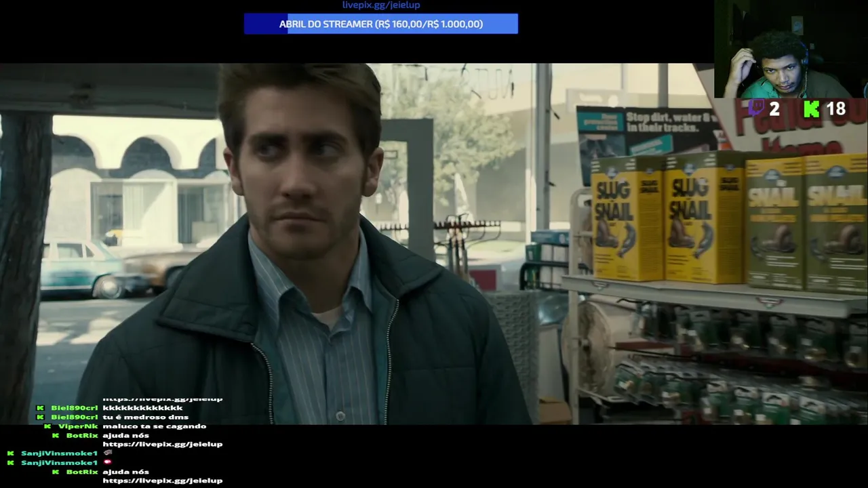The image size is (868, 488).
Task: Click the Kick badge on the 'tu é medroso dms' row
Action: coord(40,417)
